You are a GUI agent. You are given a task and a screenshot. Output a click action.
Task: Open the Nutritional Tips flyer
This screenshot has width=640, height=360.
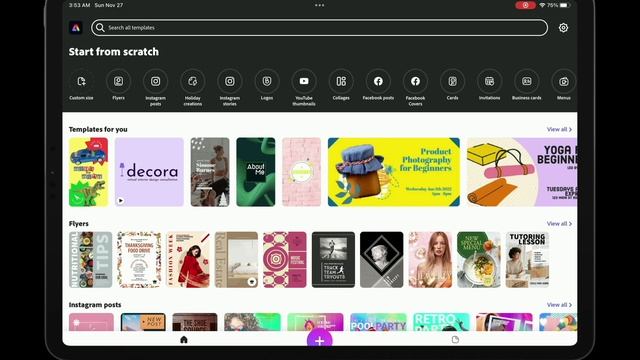(x=91, y=260)
